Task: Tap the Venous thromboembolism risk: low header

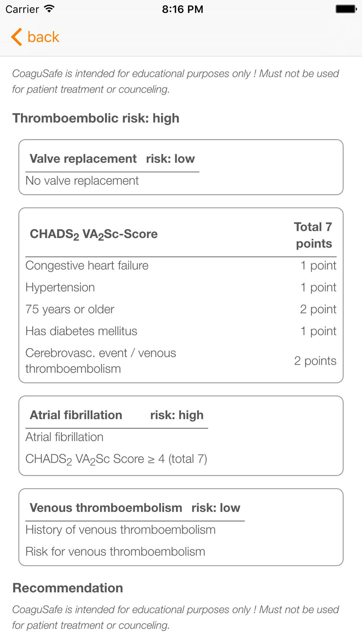Action: pyautogui.click(x=135, y=508)
